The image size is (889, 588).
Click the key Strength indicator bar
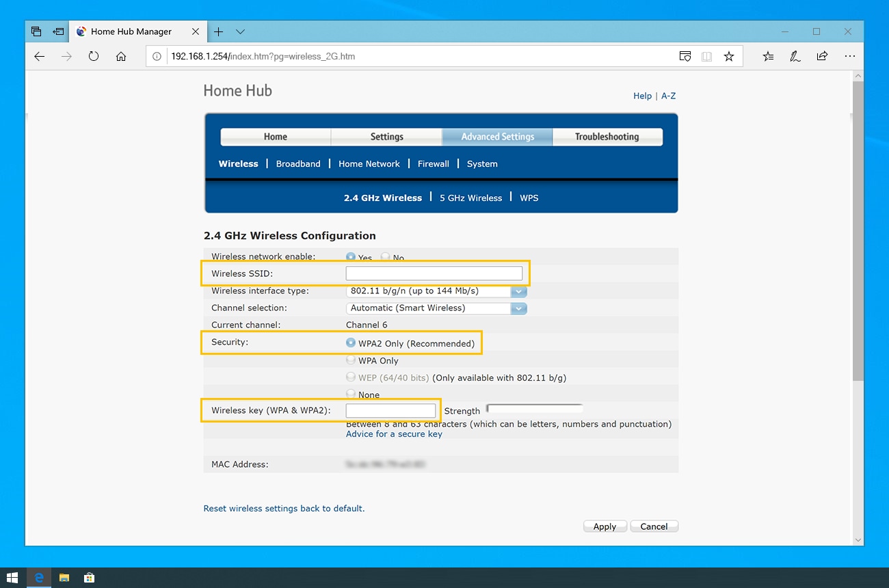click(x=534, y=409)
